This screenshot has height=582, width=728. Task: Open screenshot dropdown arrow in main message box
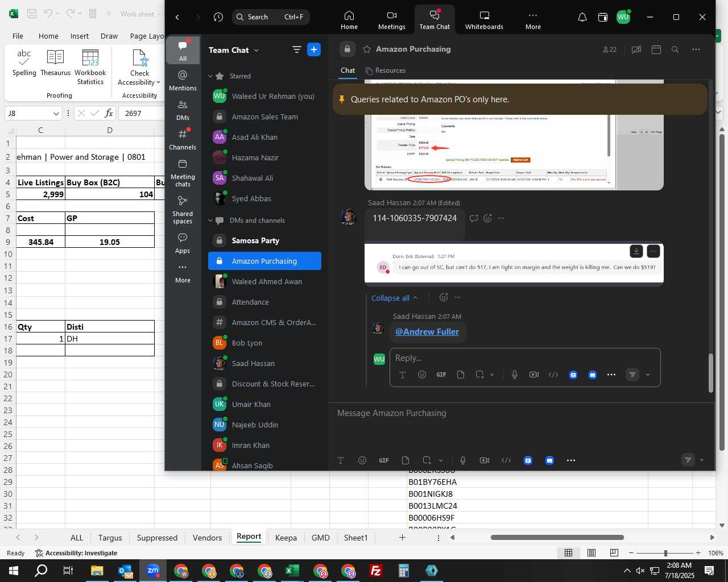pyautogui.click(x=441, y=460)
